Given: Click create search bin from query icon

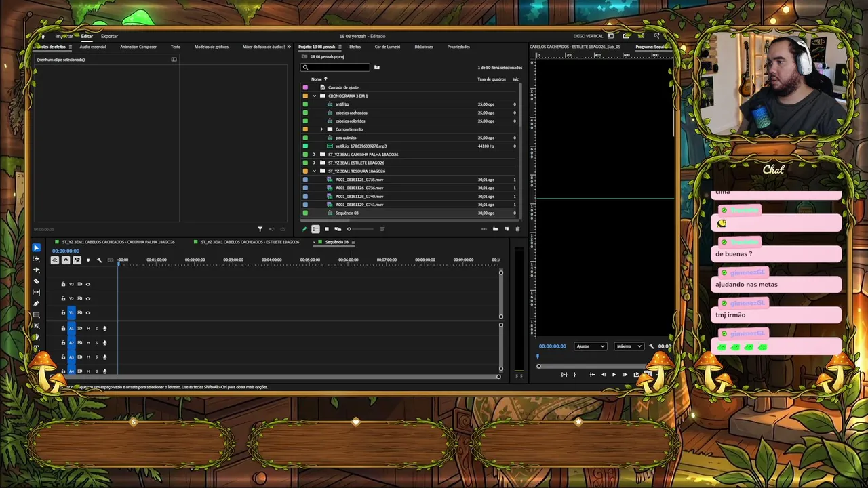Looking at the screenshot, I should pyautogui.click(x=377, y=67).
